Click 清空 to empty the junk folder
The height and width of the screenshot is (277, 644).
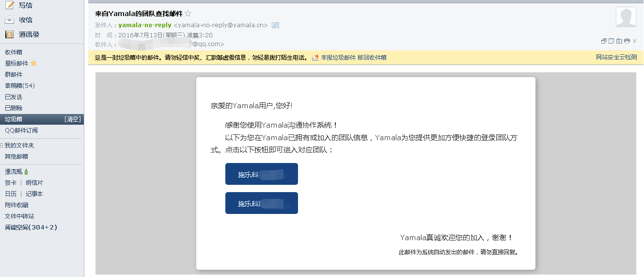(73, 119)
